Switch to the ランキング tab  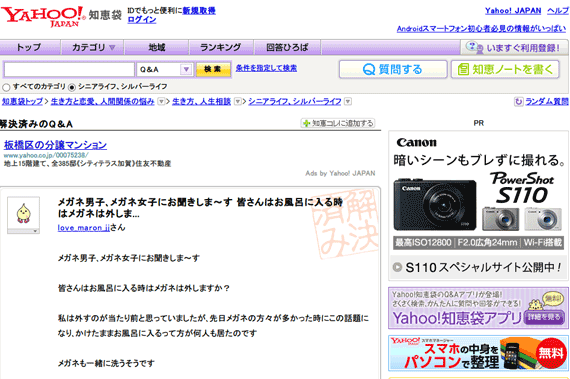(221, 48)
